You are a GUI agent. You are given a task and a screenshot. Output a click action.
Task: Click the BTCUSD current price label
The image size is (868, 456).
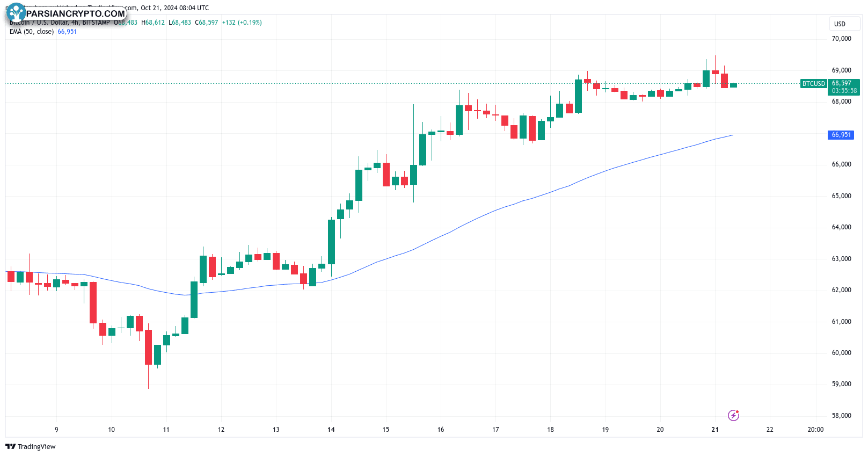click(x=814, y=83)
